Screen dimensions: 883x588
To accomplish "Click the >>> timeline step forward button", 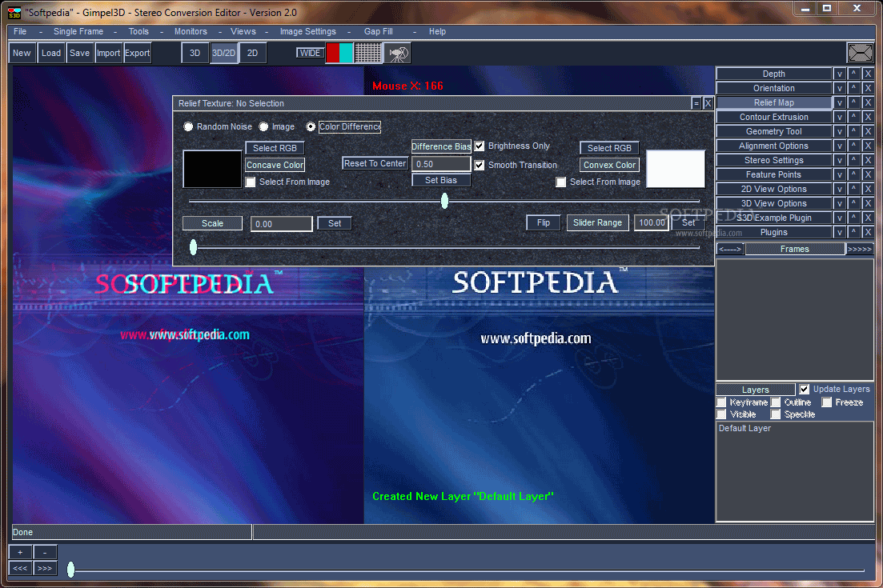I will (x=45, y=568).
